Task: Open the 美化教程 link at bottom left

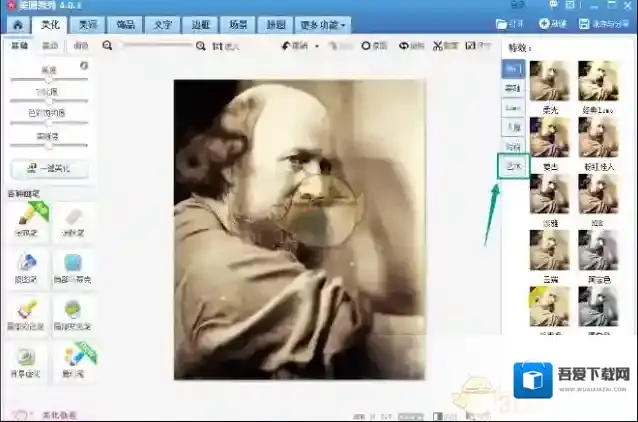Action: [x=59, y=415]
